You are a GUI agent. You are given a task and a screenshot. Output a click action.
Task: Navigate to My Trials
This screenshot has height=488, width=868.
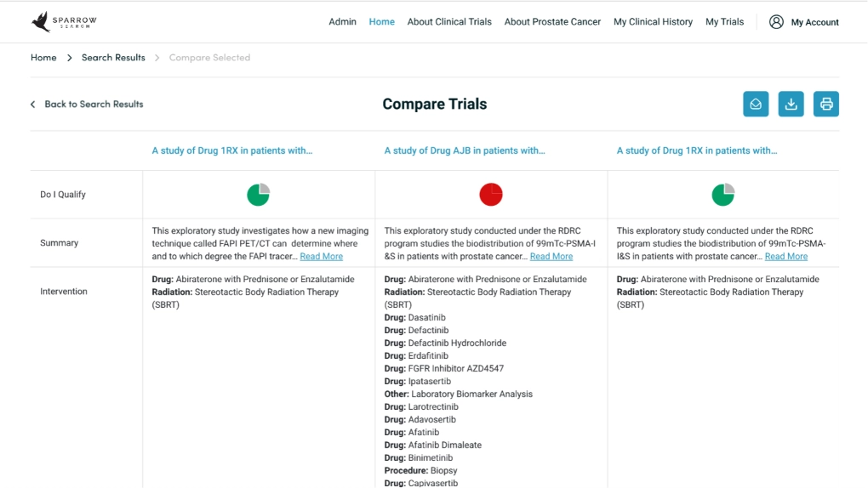pyautogui.click(x=725, y=21)
